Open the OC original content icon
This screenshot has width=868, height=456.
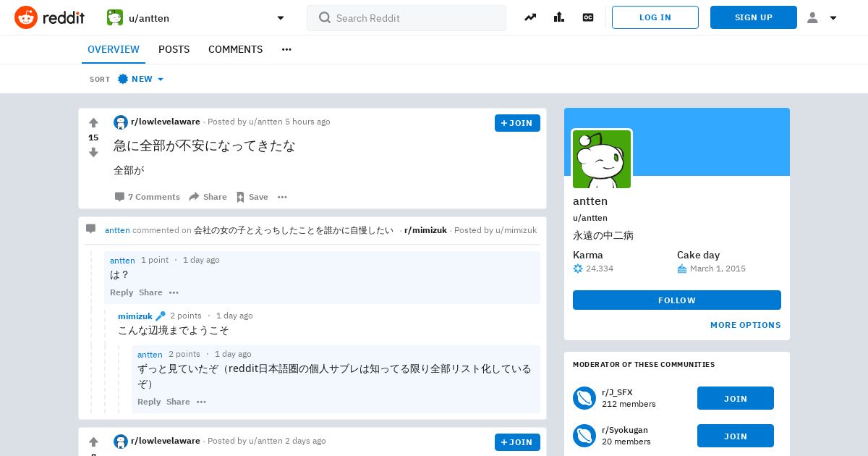588,17
